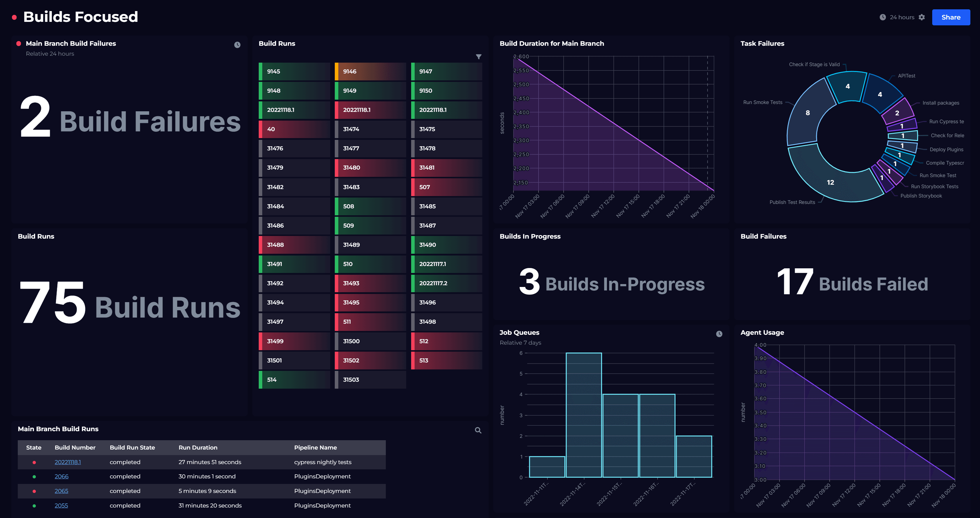Click the clock icon next to Job Queues
Image resolution: width=980 pixels, height=518 pixels.
(719, 334)
